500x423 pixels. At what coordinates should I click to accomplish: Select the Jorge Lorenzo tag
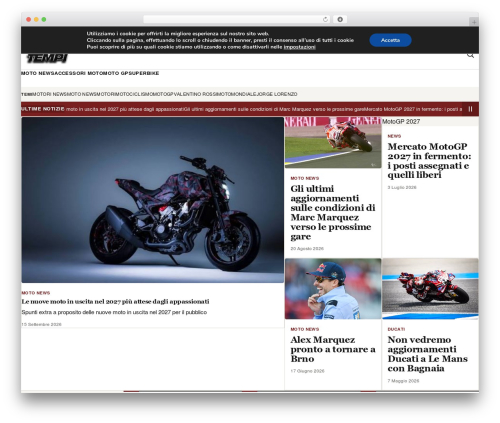pos(277,94)
